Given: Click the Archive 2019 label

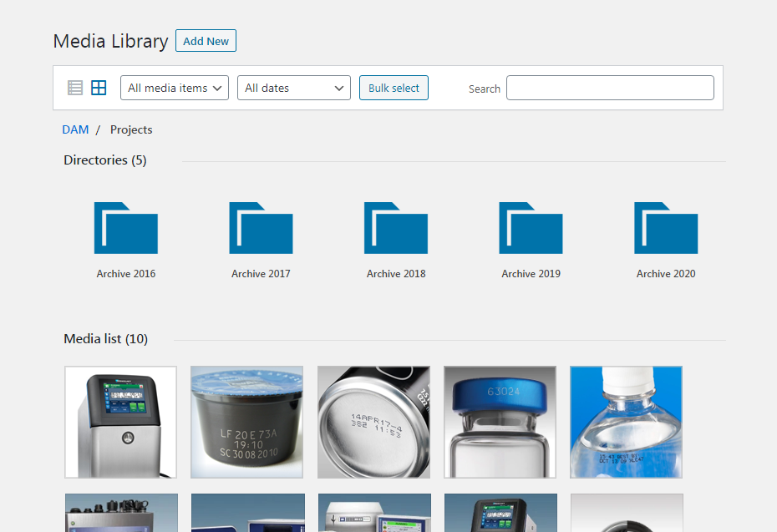Looking at the screenshot, I should 531,273.
